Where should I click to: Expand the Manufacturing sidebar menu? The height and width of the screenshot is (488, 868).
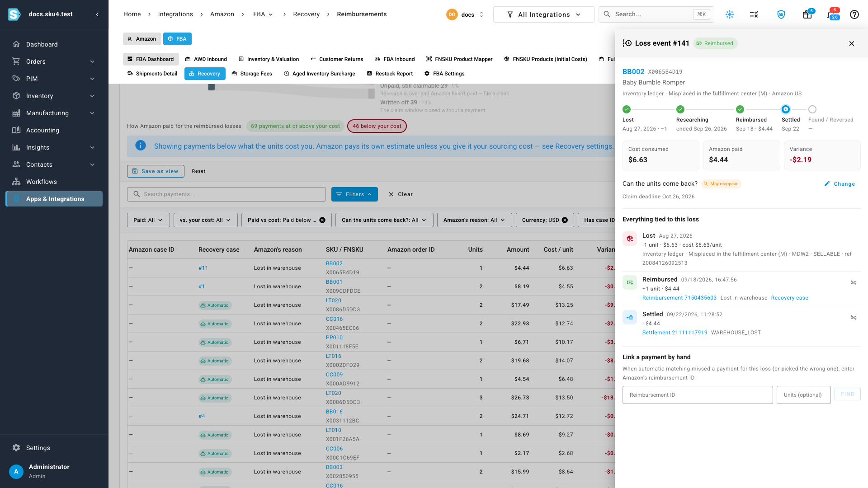coord(54,113)
